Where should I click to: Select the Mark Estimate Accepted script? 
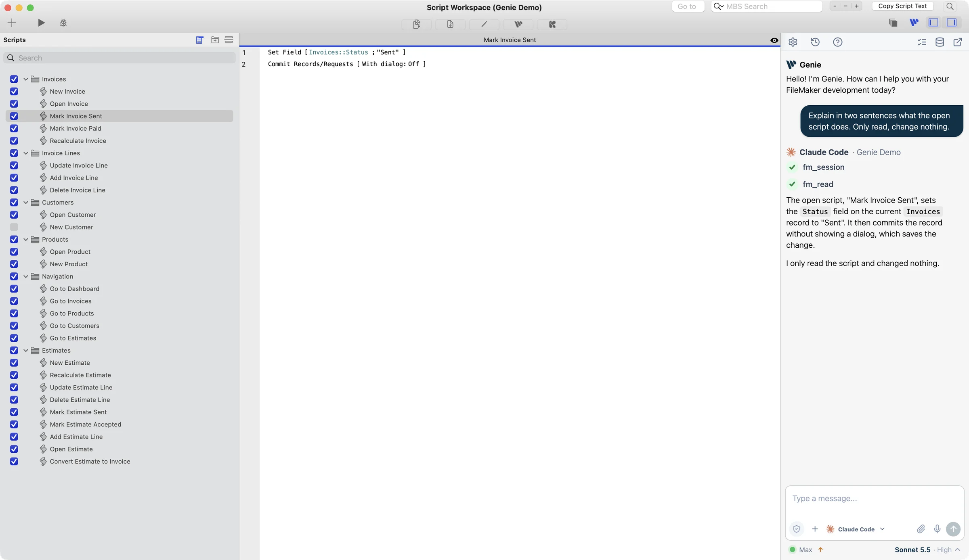point(86,424)
